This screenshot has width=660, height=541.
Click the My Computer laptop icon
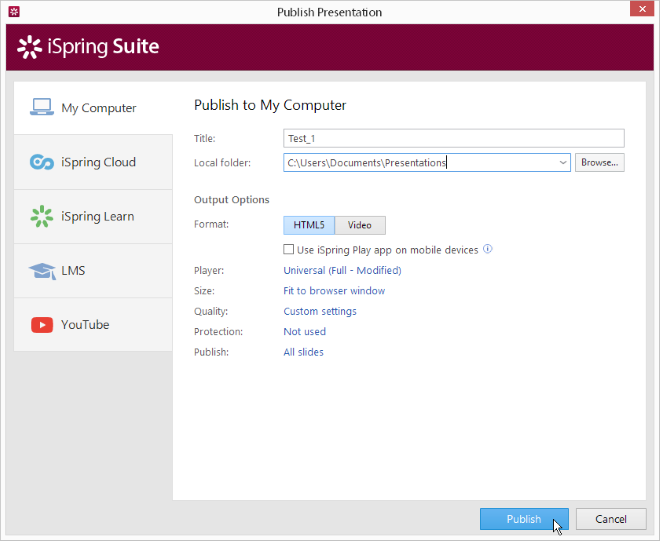42,107
